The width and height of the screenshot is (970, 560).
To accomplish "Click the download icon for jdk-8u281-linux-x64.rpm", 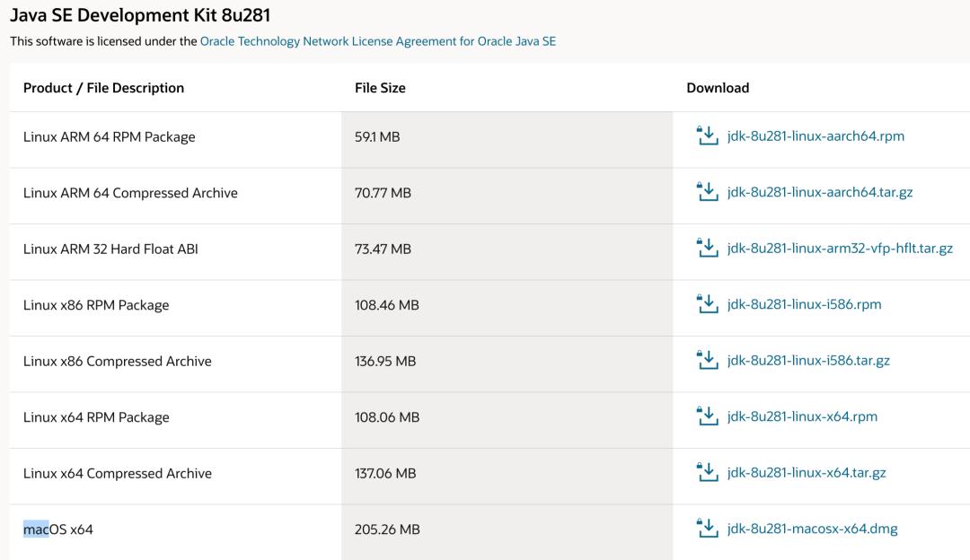I will (707, 418).
